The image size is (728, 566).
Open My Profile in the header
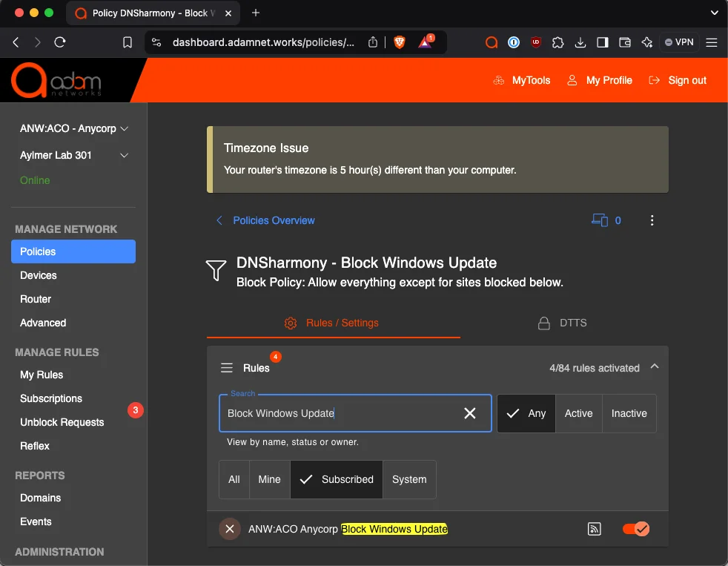pyautogui.click(x=600, y=80)
